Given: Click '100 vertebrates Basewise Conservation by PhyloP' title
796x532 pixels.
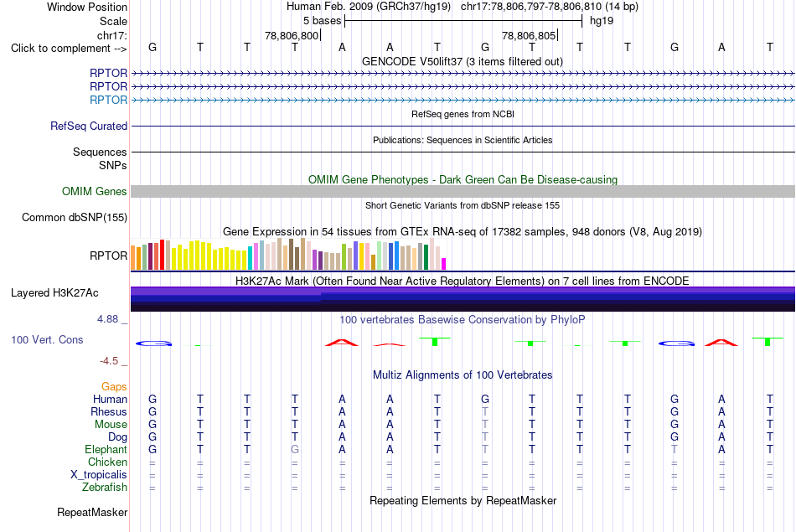Looking at the screenshot, I should coord(463,320).
